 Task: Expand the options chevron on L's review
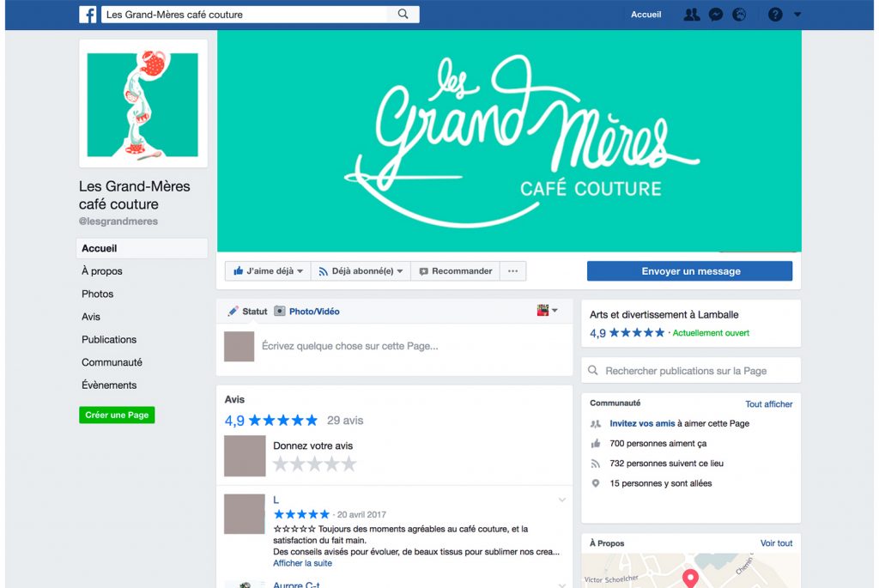click(561, 500)
